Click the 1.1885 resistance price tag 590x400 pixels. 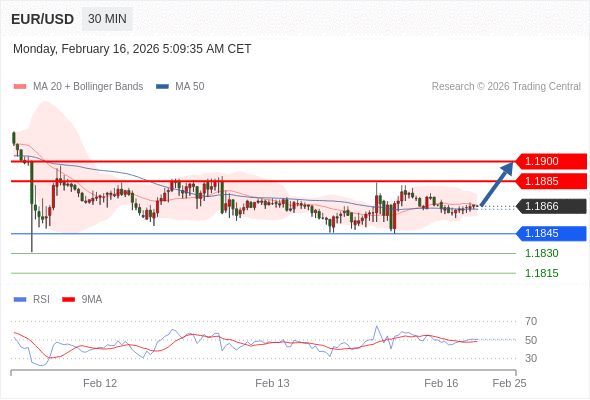coord(551,181)
